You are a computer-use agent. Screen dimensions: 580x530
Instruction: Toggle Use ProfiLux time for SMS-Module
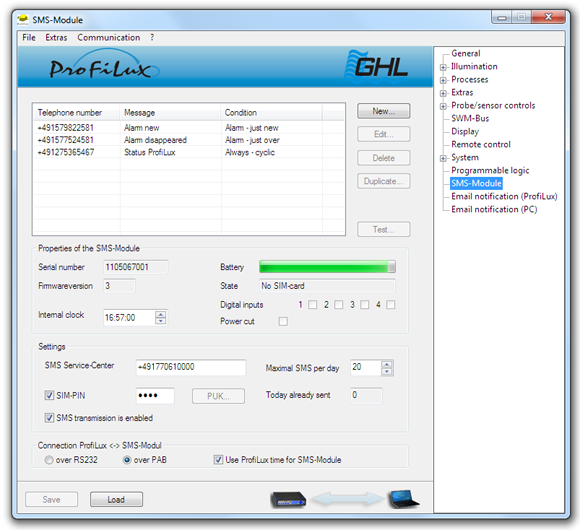point(218,460)
